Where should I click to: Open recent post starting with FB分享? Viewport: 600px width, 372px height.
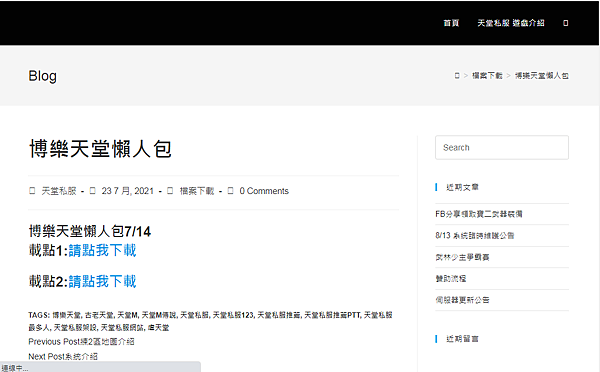[x=479, y=214]
